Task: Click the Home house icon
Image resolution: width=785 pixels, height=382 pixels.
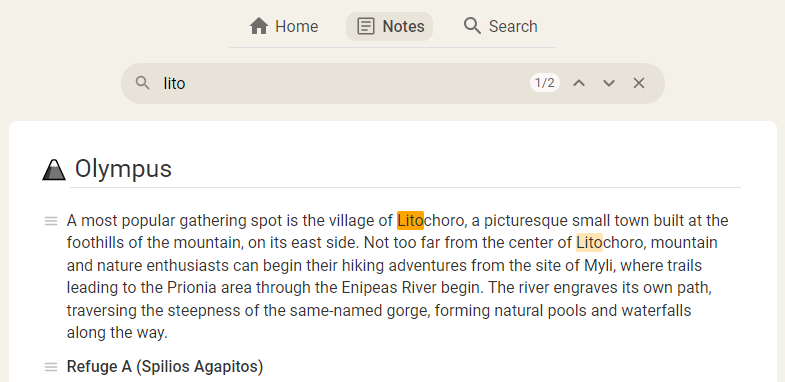Action: [x=259, y=26]
